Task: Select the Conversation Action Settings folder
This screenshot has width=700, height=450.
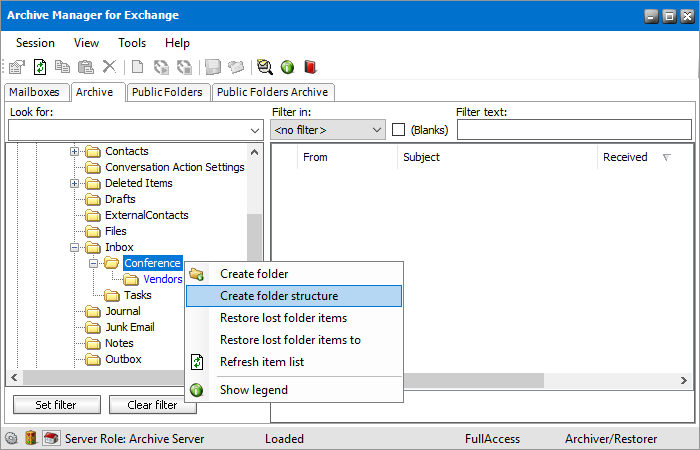Action: pos(175,167)
